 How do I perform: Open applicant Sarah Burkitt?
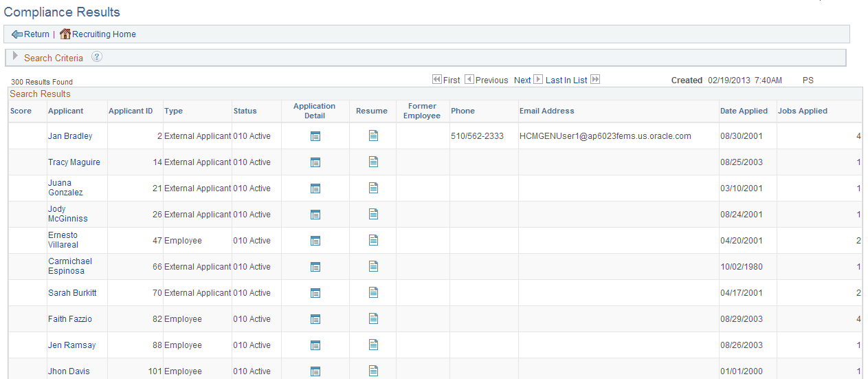tap(72, 293)
